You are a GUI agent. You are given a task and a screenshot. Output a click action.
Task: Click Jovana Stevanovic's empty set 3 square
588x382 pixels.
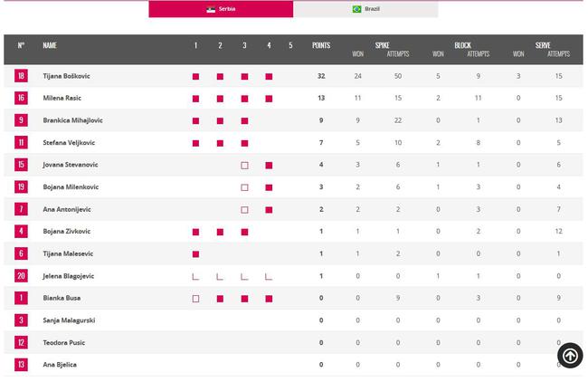tap(244, 165)
